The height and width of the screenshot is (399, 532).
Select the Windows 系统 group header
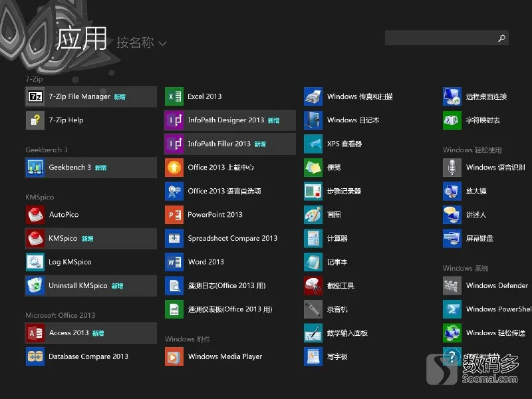click(x=465, y=268)
